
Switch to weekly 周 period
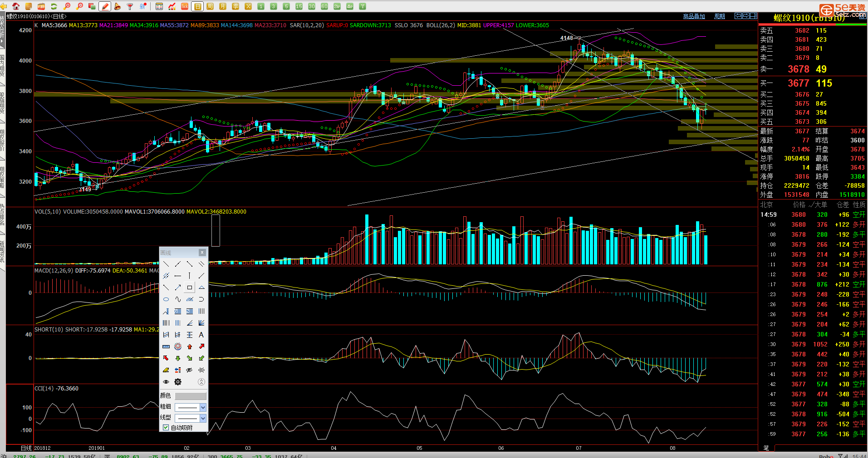210,6
